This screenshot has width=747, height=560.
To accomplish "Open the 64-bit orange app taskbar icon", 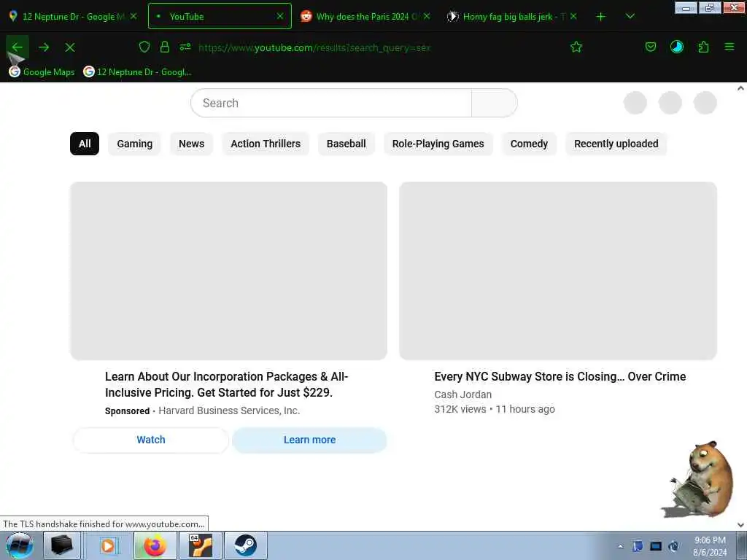I will pos(201,545).
